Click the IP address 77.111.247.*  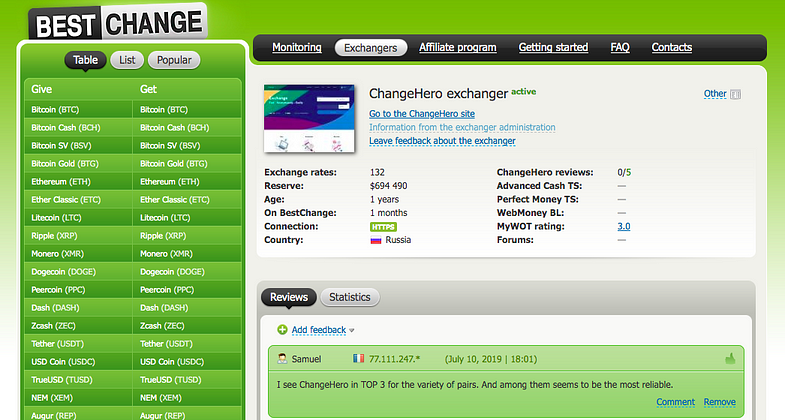395,359
